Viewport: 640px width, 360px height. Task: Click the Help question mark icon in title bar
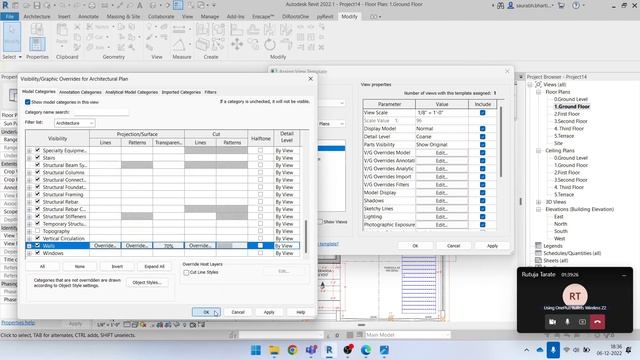pyautogui.click(x=576, y=6)
